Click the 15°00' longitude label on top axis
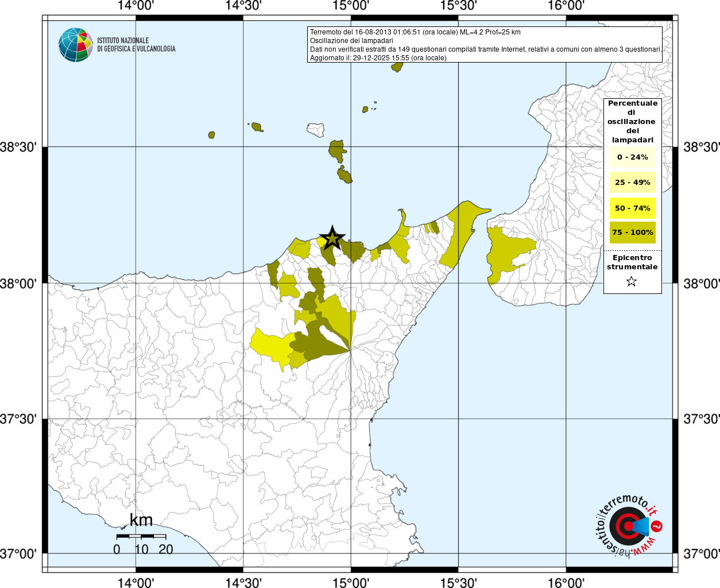The image size is (720, 588). (x=350, y=6)
